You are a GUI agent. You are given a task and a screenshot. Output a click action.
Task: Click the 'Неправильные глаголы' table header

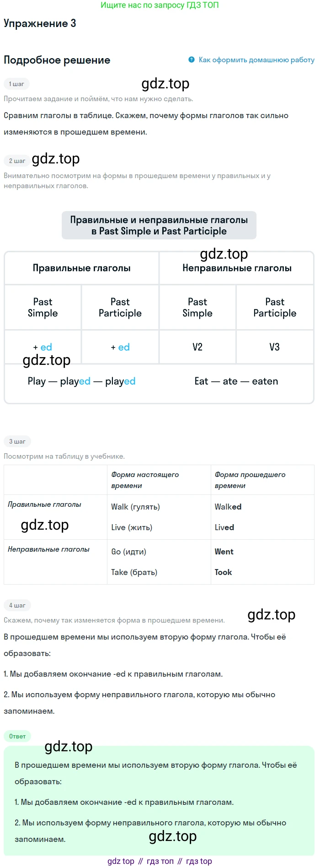click(x=237, y=268)
